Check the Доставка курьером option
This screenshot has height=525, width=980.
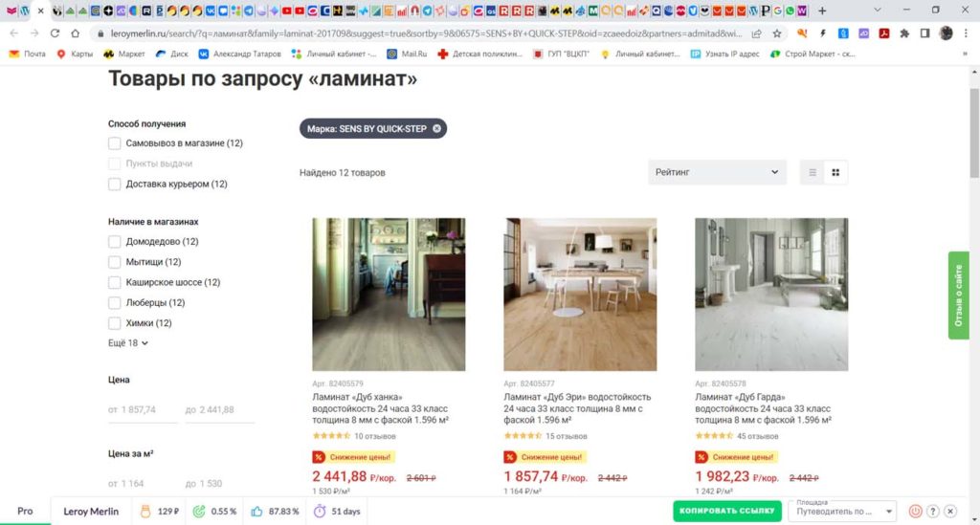tap(115, 184)
